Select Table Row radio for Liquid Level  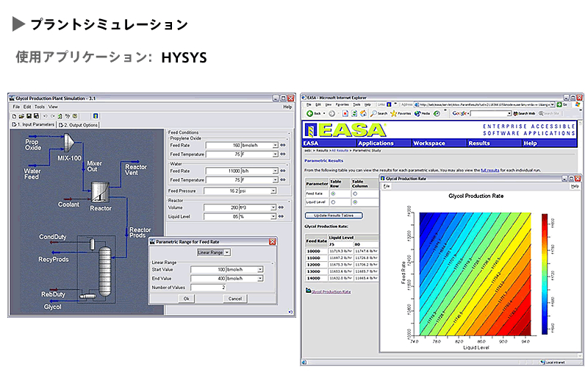333,202
